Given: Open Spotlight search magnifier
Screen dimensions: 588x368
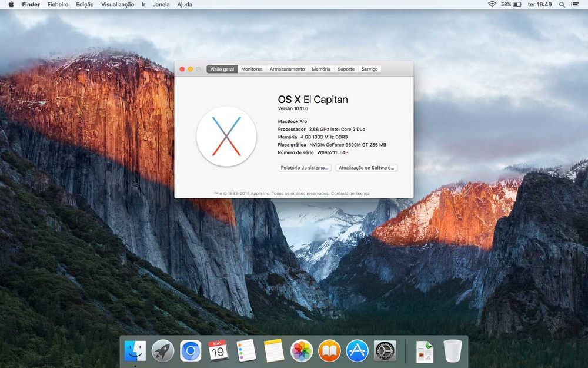Looking at the screenshot, I should [562, 5].
